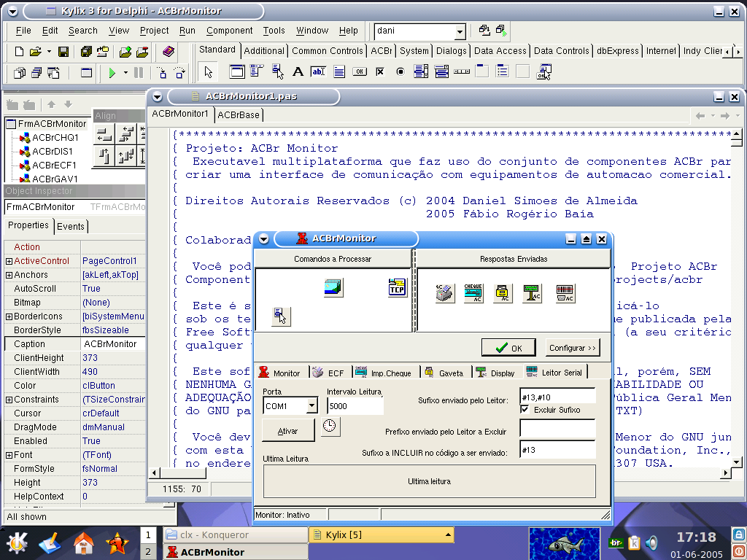Switch to the Events tab

pos(71,226)
